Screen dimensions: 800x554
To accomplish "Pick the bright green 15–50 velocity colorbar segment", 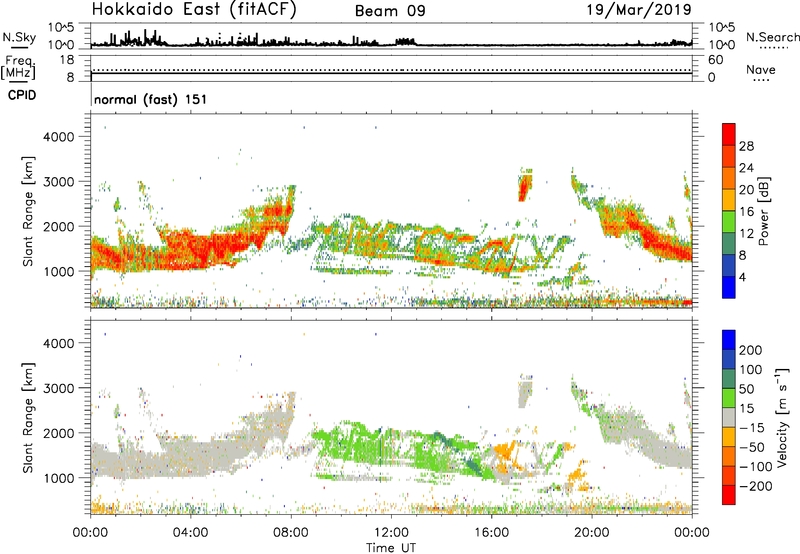I will tap(729, 398).
